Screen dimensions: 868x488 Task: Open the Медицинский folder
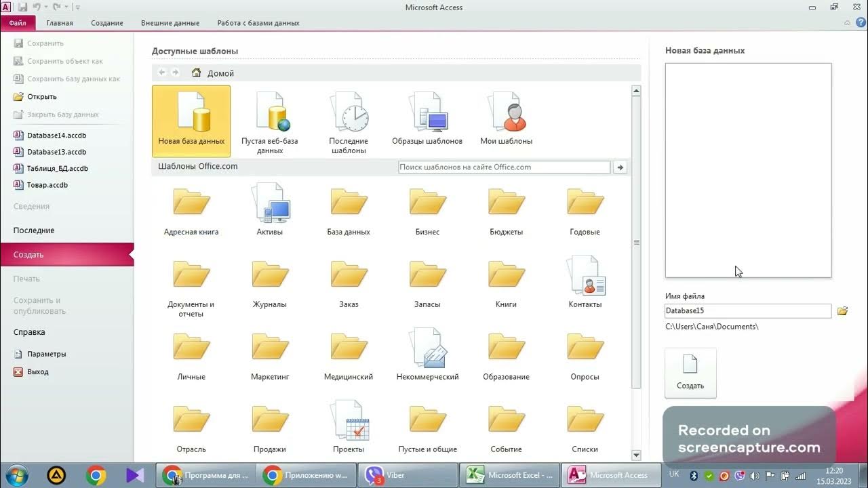coord(349,356)
